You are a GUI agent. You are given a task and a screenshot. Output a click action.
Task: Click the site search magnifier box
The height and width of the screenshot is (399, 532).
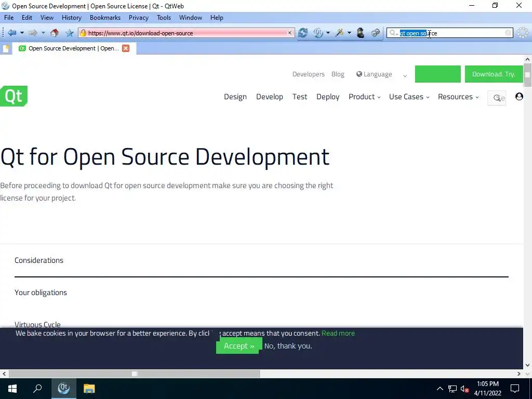[497, 98]
